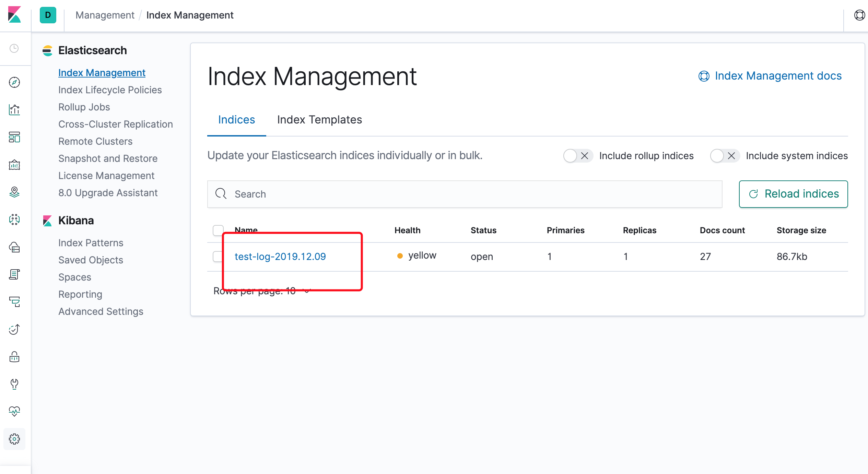This screenshot has height=474, width=868.
Task: Open Discover via compass icon in sidebar
Action: tap(14, 82)
